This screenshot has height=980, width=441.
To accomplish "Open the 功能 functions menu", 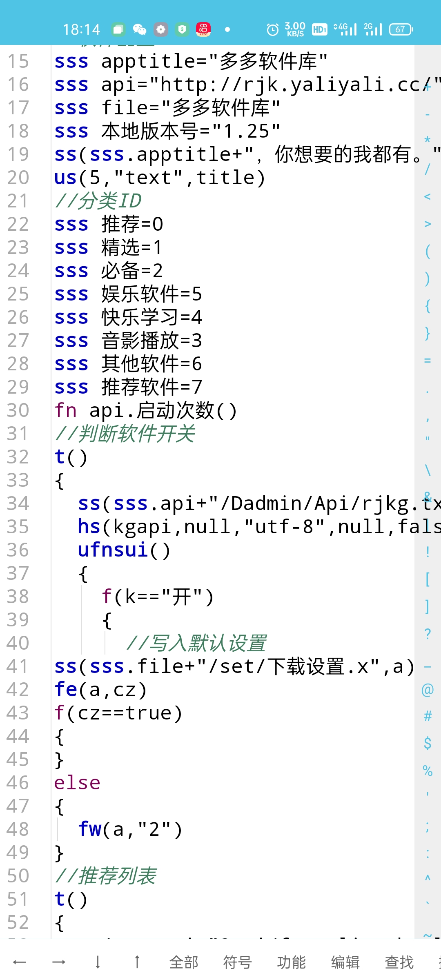I will 292,962.
